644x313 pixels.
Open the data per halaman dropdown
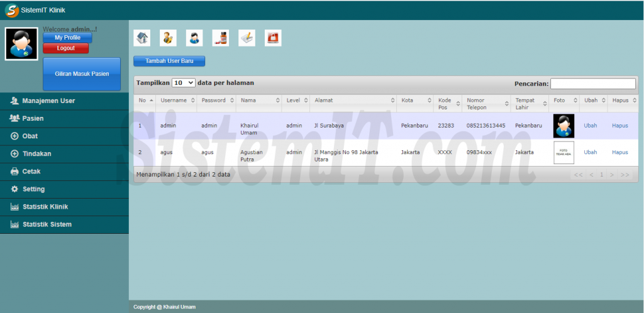(184, 83)
